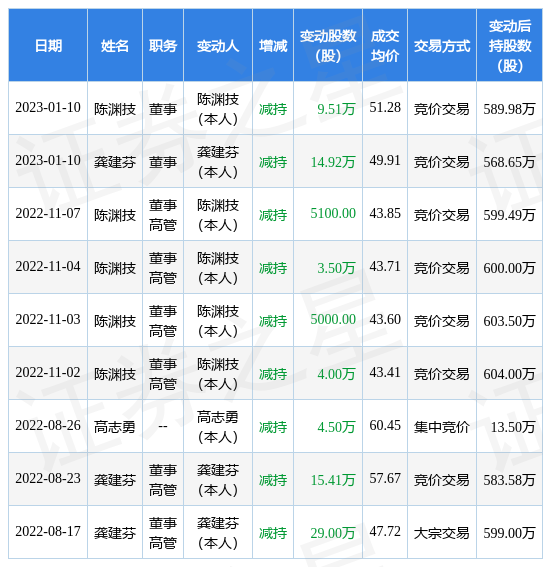The width and height of the screenshot is (543, 567).
Task: Click the 2022-11-07 date cell
Action: pos(48,214)
